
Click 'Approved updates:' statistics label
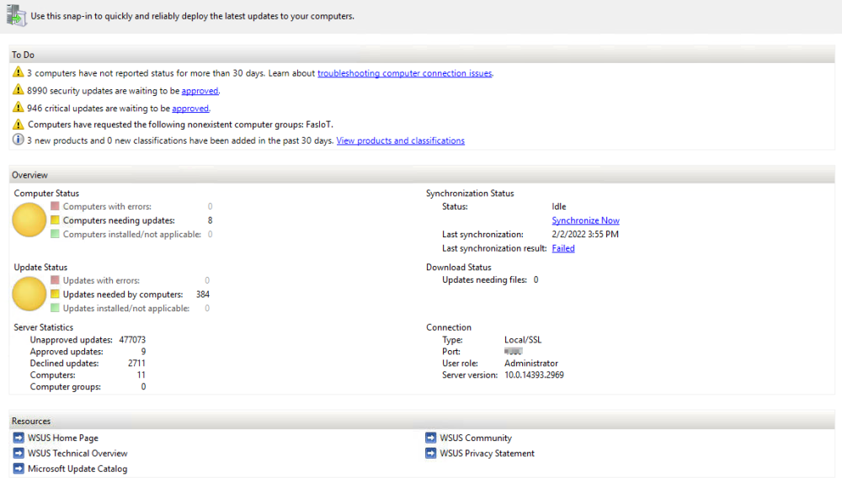pos(66,352)
